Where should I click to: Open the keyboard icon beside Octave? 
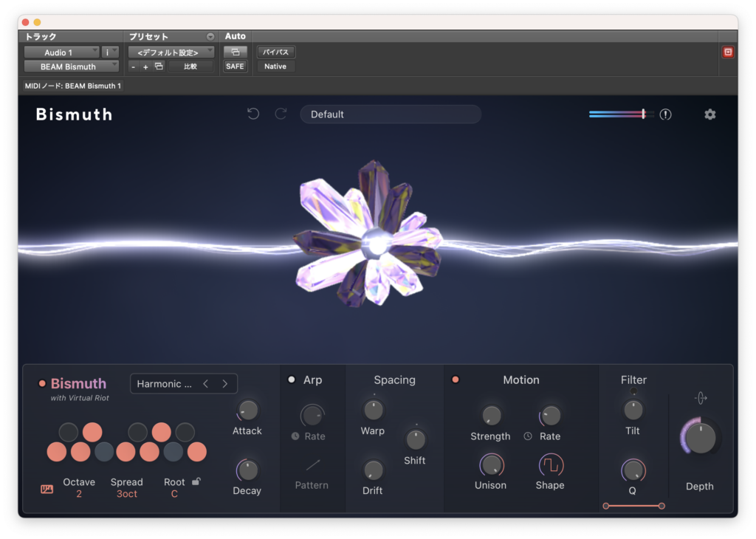47,490
